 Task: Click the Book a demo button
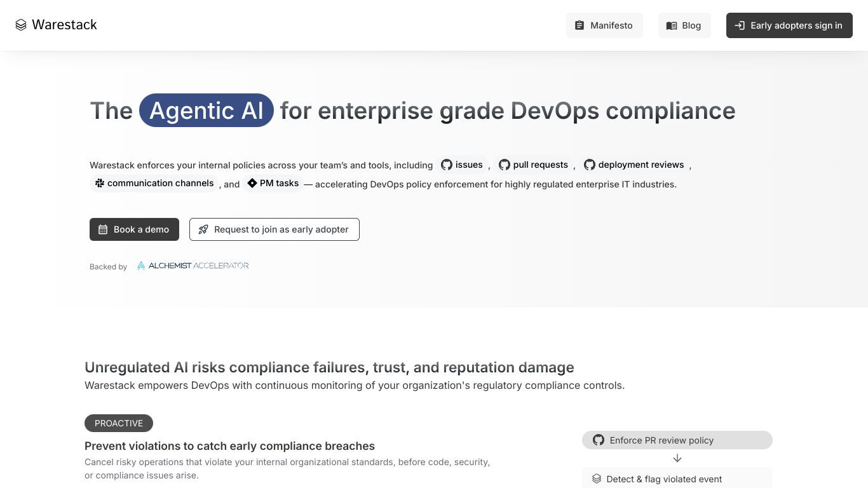pyautogui.click(x=134, y=229)
